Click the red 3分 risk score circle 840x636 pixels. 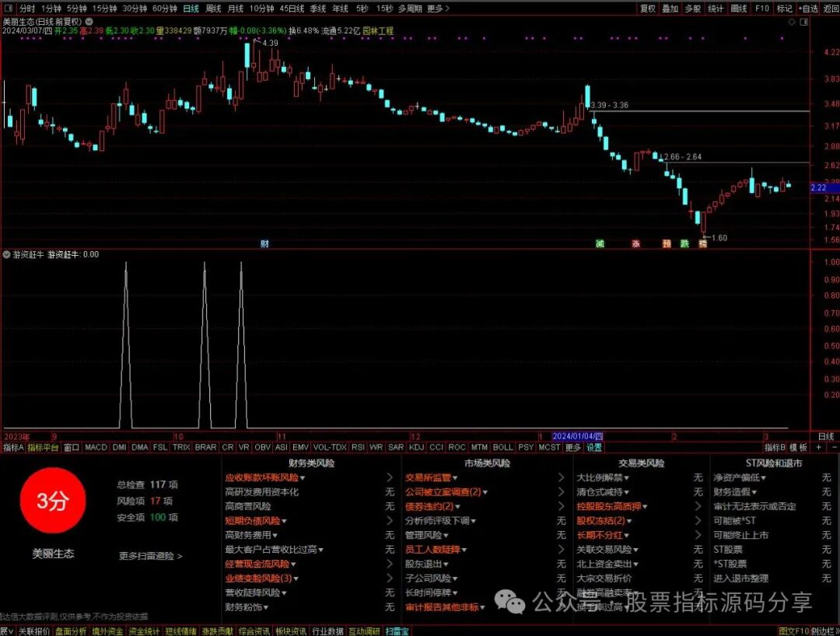[x=53, y=501]
